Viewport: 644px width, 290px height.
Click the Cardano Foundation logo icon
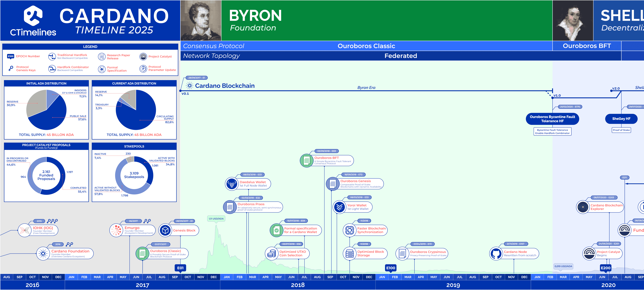click(43, 253)
